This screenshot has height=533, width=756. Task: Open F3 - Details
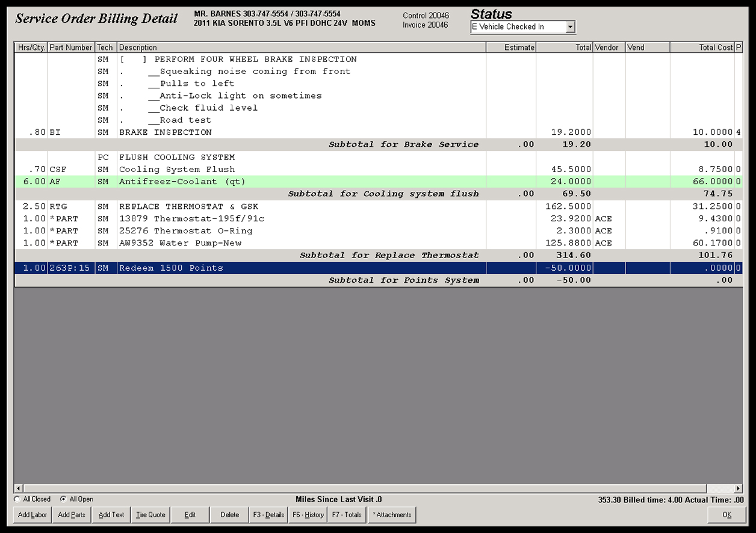(268, 514)
